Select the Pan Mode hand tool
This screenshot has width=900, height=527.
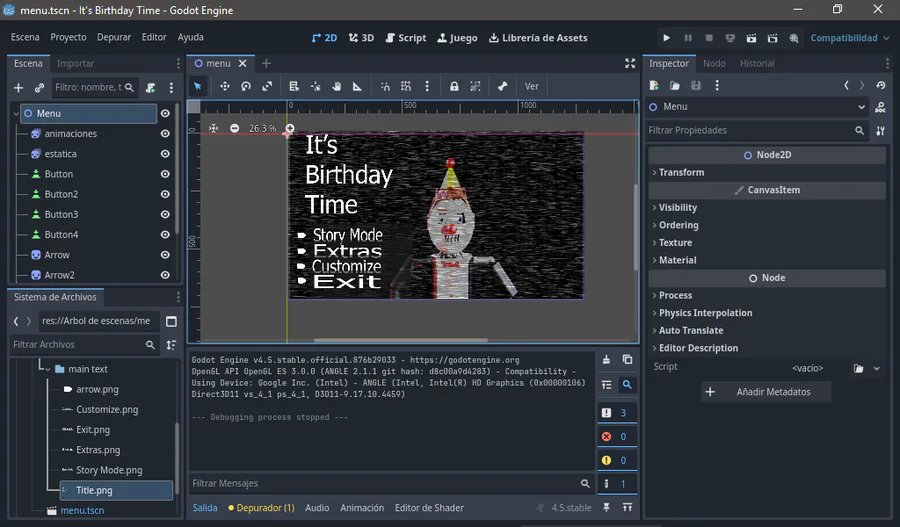coord(336,86)
